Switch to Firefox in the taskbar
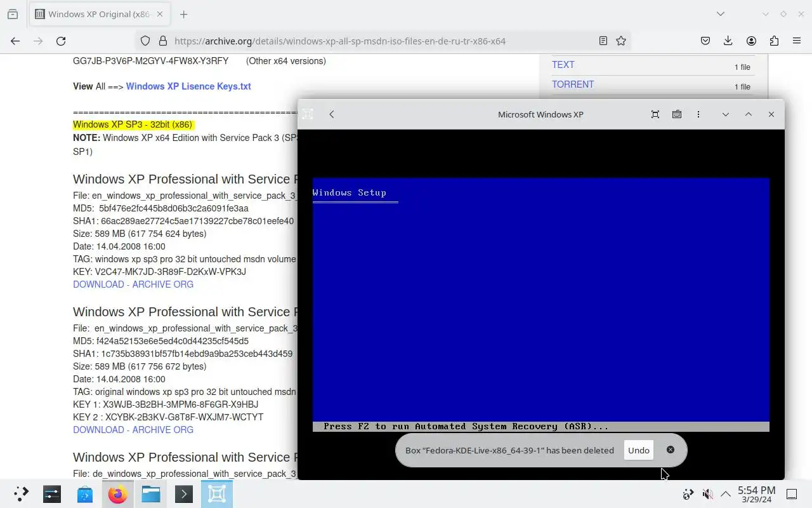The image size is (812, 508). pyautogui.click(x=118, y=494)
